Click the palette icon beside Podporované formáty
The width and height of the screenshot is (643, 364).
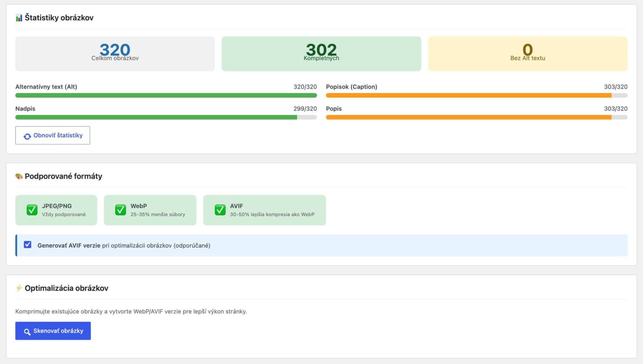tap(19, 176)
